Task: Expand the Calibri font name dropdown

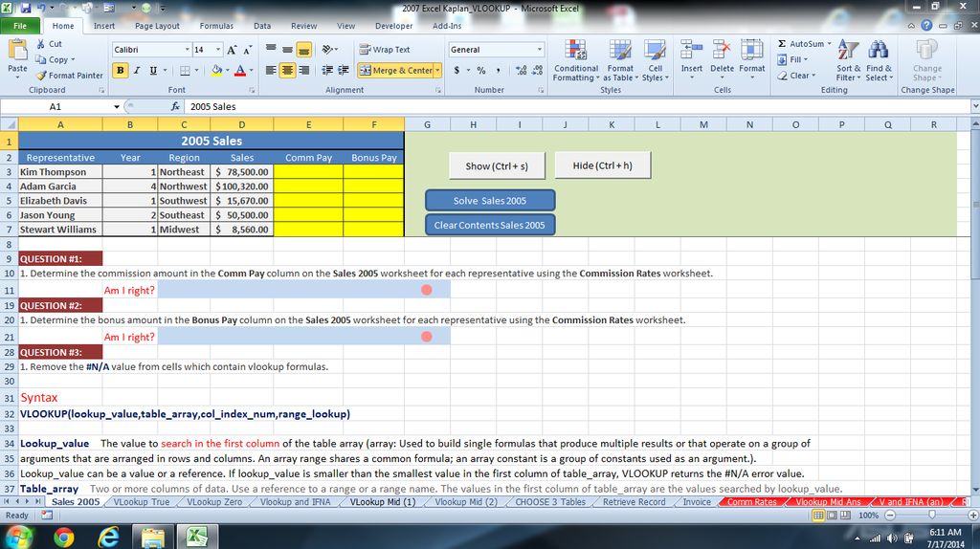Action: point(188,50)
